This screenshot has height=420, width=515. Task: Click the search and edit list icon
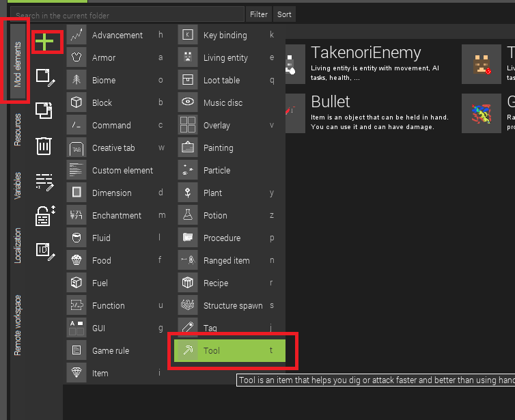[x=44, y=181]
